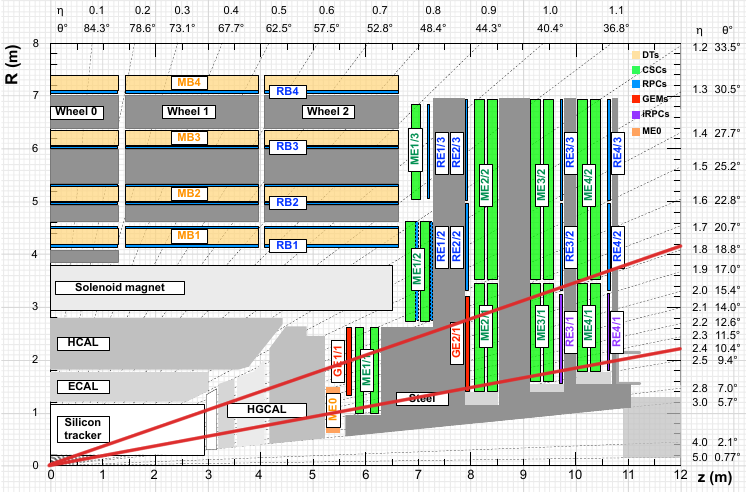Screen dimensions: 746x492
Task: Click the MB3 chamber label
Action: click(x=189, y=138)
